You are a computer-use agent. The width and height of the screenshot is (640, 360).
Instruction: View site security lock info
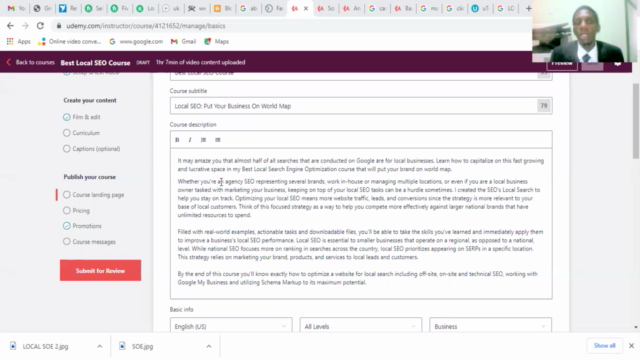point(59,26)
